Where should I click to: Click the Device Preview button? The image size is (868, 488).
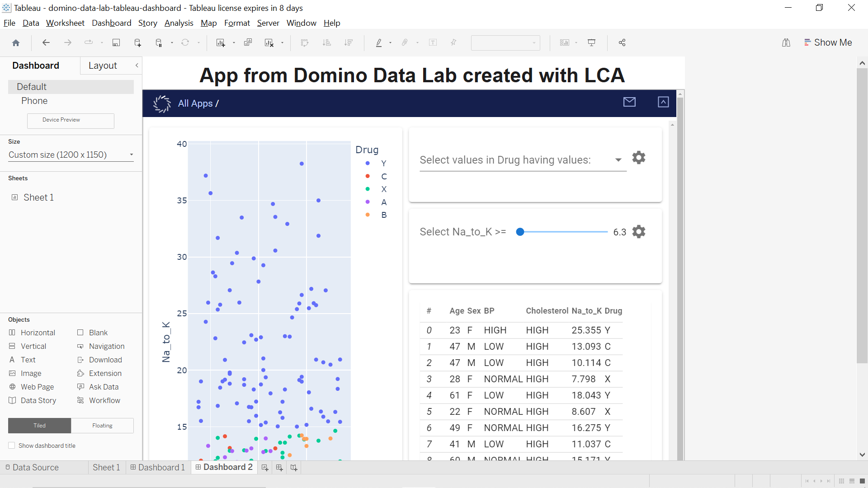[71, 120]
